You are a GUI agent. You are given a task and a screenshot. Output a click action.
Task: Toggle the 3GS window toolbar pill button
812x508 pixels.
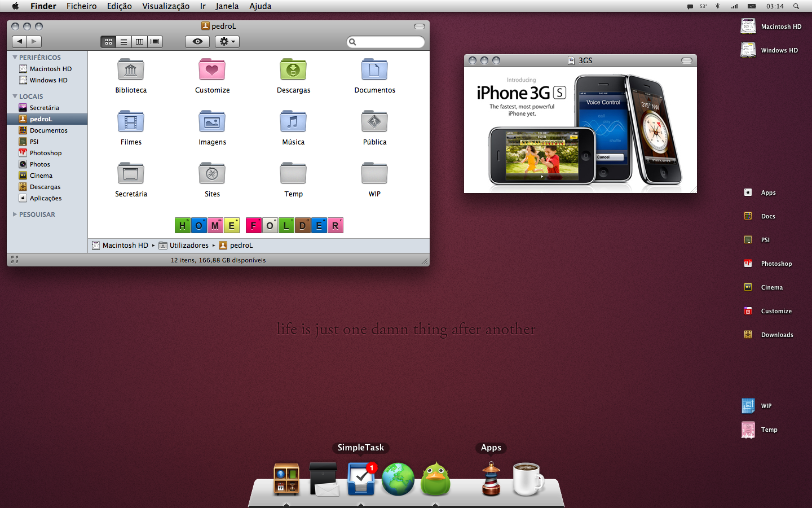coord(687,60)
